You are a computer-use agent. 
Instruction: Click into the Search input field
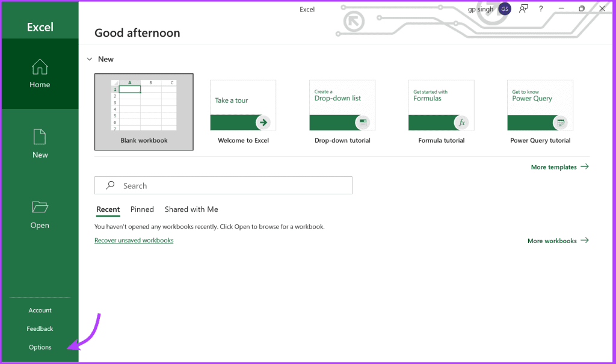click(223, 185)
